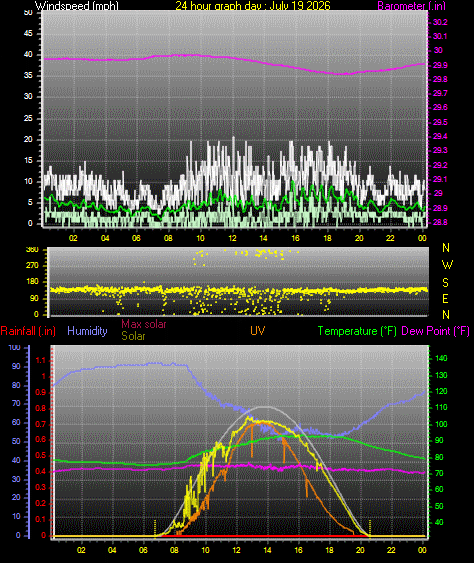The width and height of the screenshot is (474, 563).
Task: Click the '29.4' barometer scale value
Action: coord(440,136)
